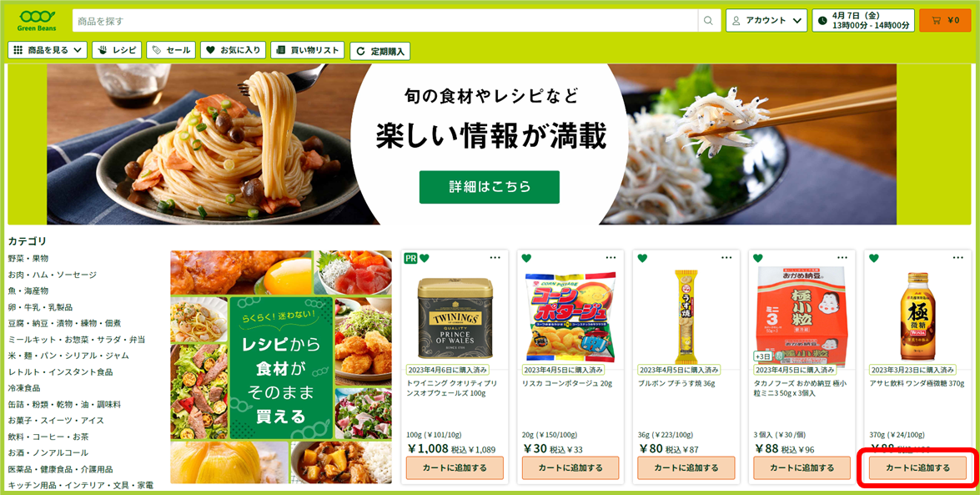This screenshot has width=980, height=495.
Task: Select the 野菜・果物 category link
Action: pyautogui.click(x=28, y=259)
